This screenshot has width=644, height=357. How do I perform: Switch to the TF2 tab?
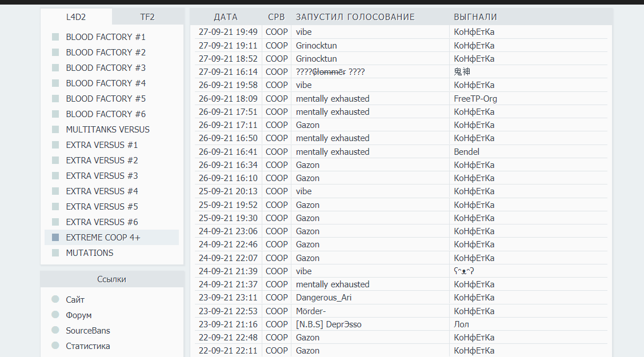[x=147, y=17]
